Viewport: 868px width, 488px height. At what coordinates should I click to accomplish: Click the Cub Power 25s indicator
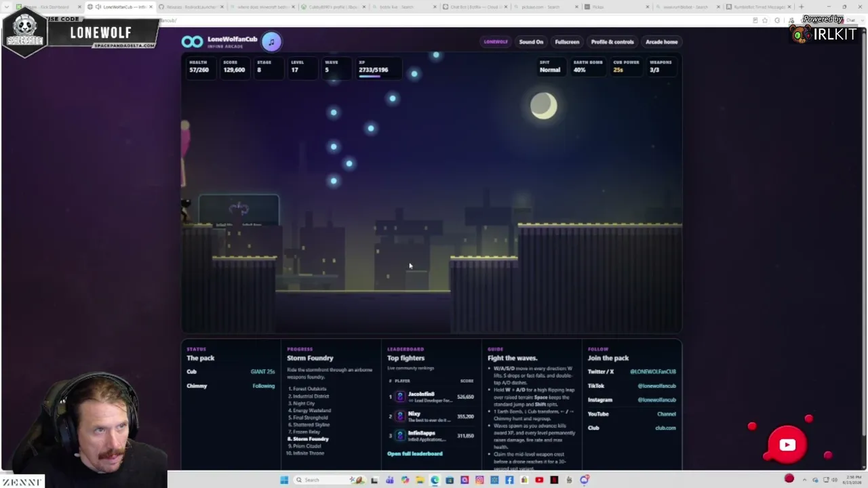click(x=626, y=66)
